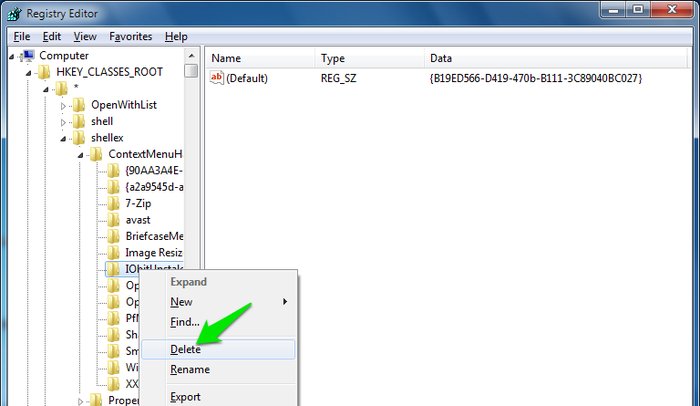Open the View menu
700x406 pixels.
(x=85, y=37)
